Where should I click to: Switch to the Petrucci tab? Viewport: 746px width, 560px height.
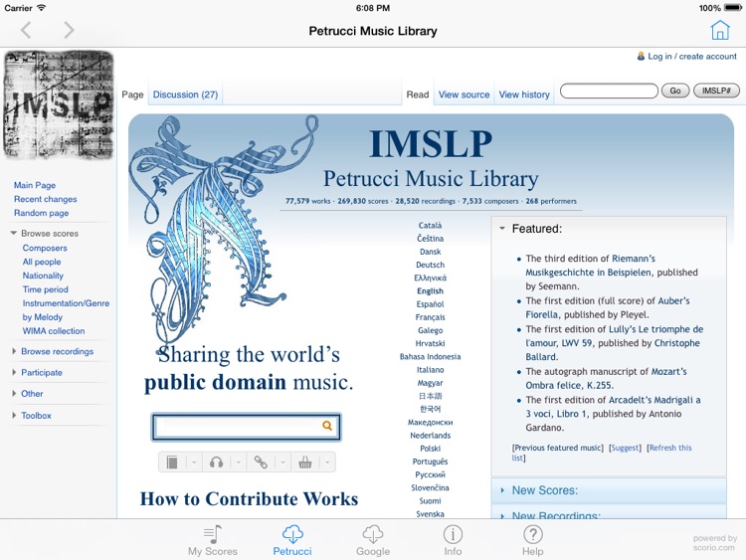coord(292,540)
